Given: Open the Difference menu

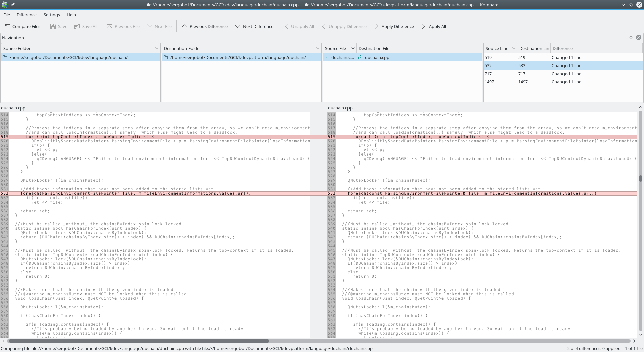Looking at the screenshot, I should tap(26, 15).
